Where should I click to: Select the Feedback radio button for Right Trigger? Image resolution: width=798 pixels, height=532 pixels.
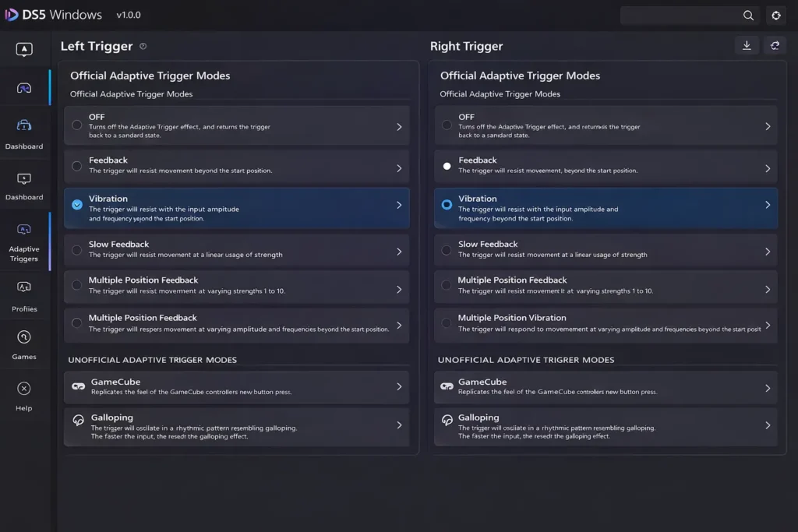pos(447,166)
